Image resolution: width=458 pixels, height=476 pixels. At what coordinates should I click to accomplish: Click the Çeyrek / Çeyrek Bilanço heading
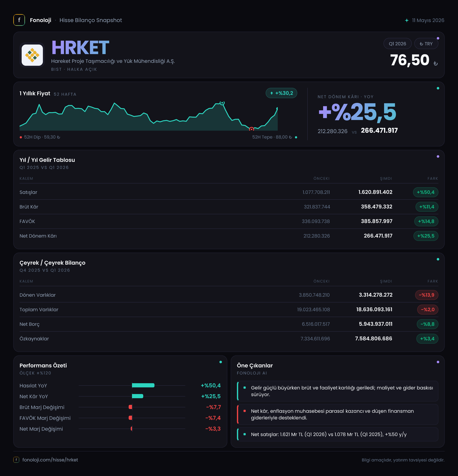coord(52,263)
